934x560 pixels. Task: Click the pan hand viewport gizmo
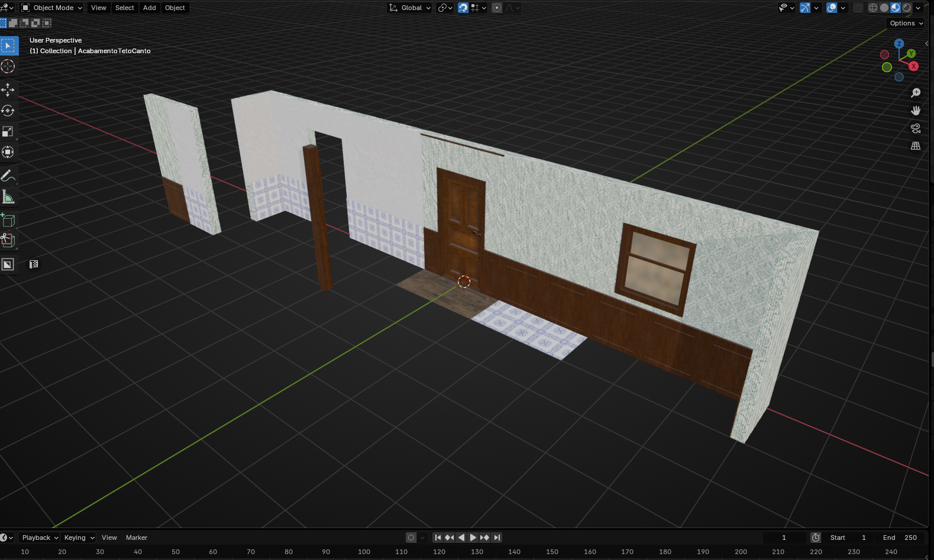point(916,111)
